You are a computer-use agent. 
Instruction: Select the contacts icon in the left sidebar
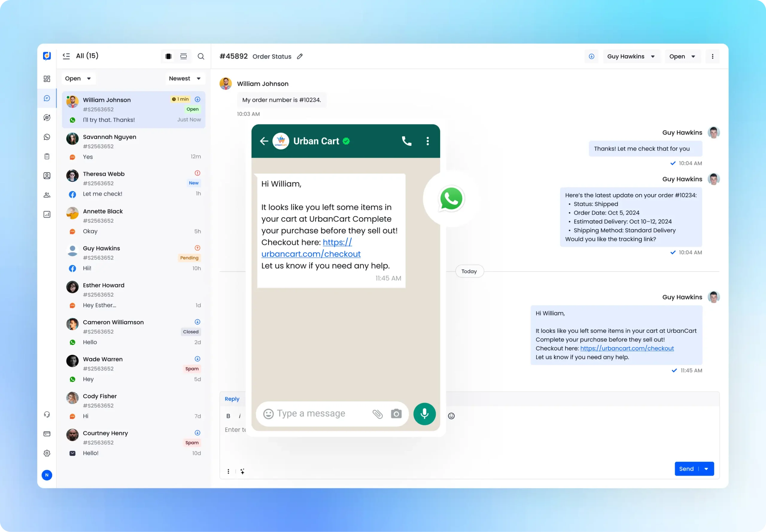(x=47, y=176)
